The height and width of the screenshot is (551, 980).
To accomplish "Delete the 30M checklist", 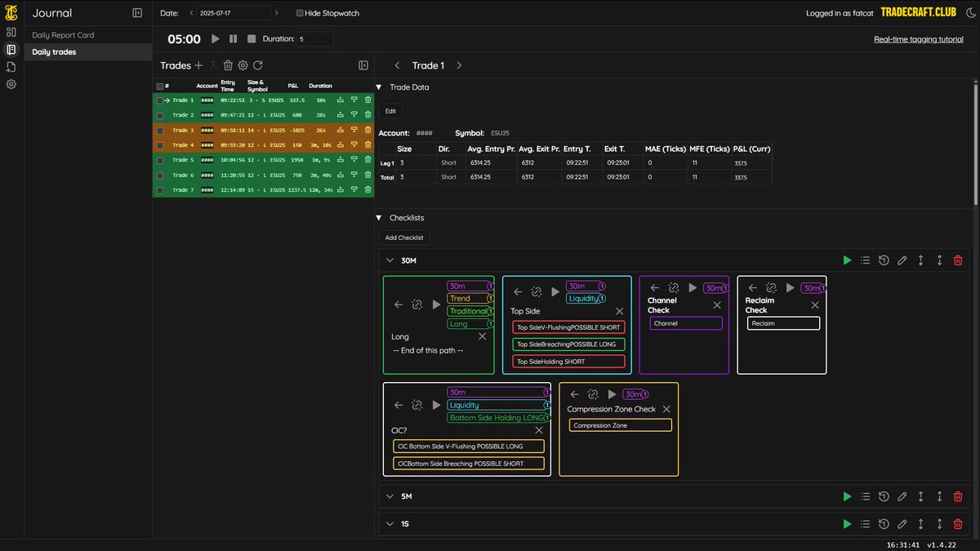I will coord(958,260).
